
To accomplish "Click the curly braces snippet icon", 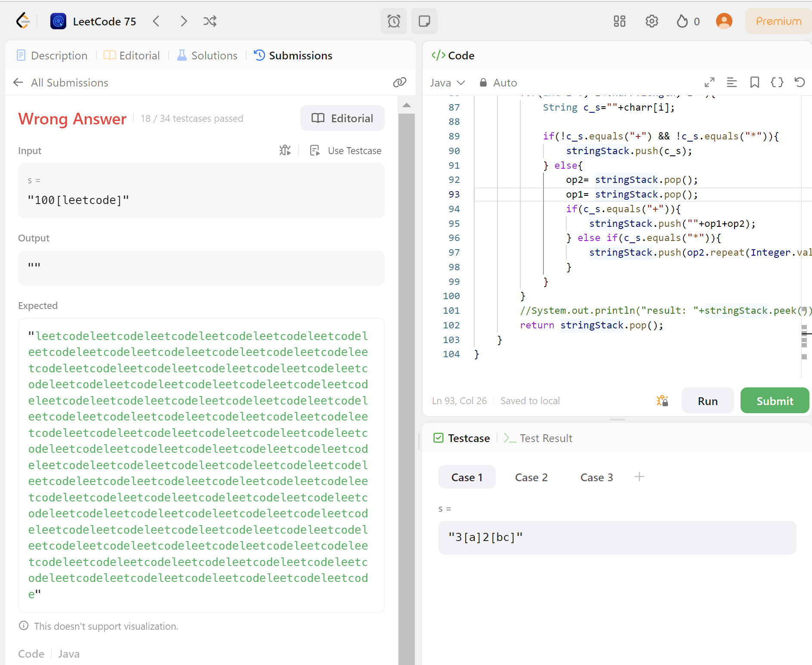I will [x=777, y=82].
